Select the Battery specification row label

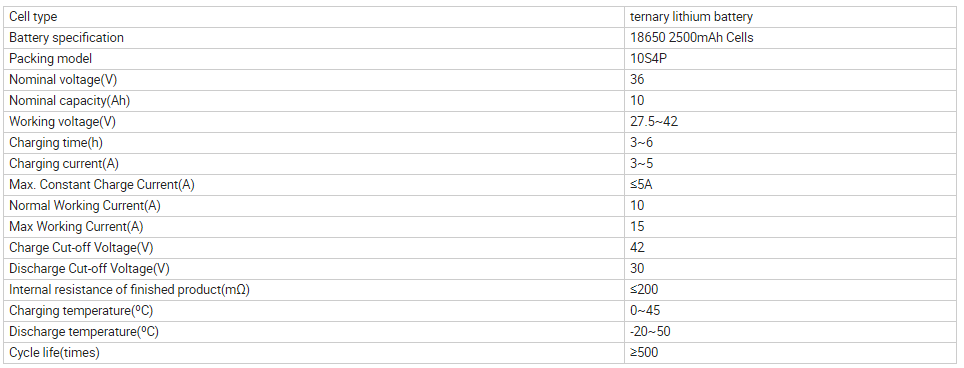[x=66, y=37]
